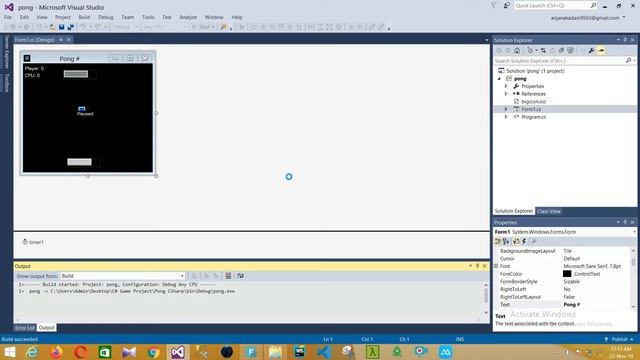Click the Text property value Pong #
Viewport: 640px width, 360px height.
pyautogui.click(x=571, y=304)
